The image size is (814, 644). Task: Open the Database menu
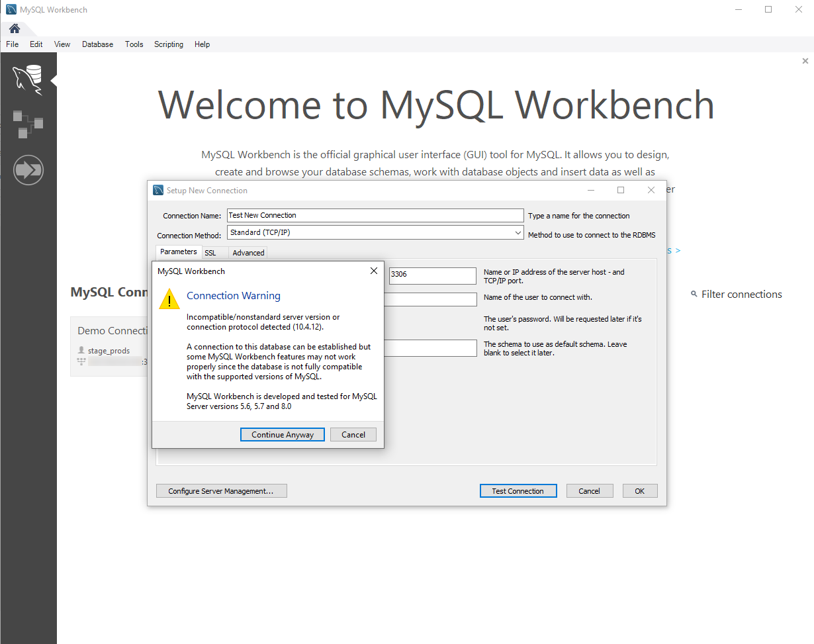point(97,44)
